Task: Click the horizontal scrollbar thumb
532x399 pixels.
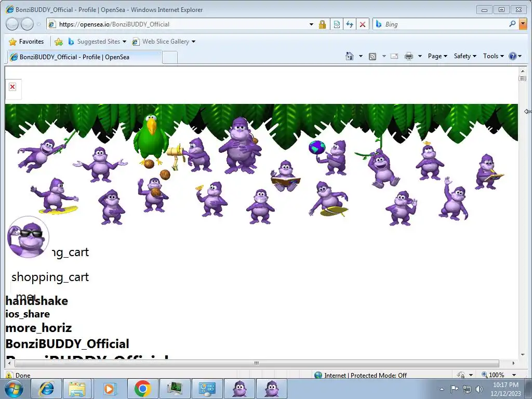Action: coord(257,363)
